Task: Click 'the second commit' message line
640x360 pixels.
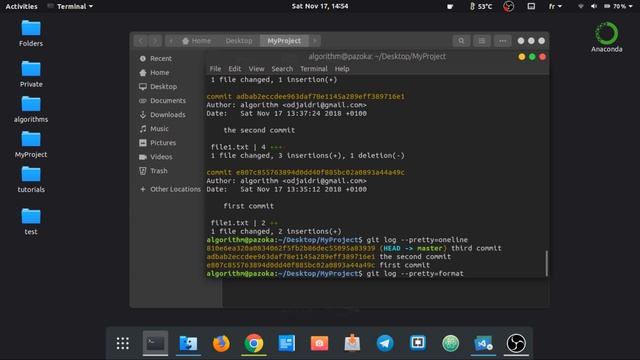Action: pos(259,130)
